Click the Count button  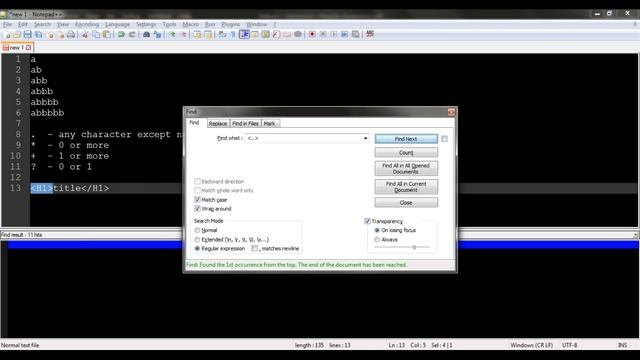406,153
